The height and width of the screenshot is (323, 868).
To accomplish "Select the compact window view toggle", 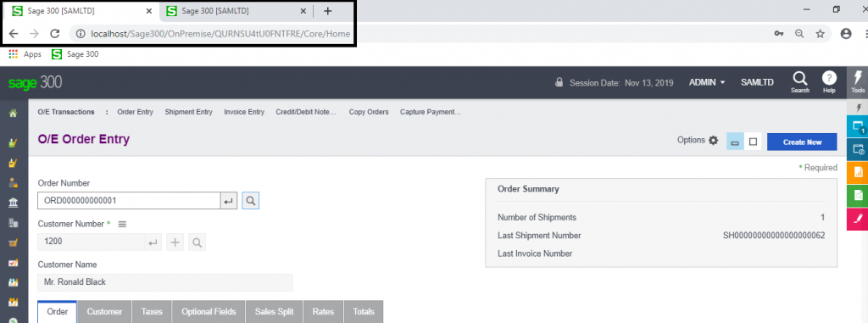I will pyautogui.click(x=735, y=142).
